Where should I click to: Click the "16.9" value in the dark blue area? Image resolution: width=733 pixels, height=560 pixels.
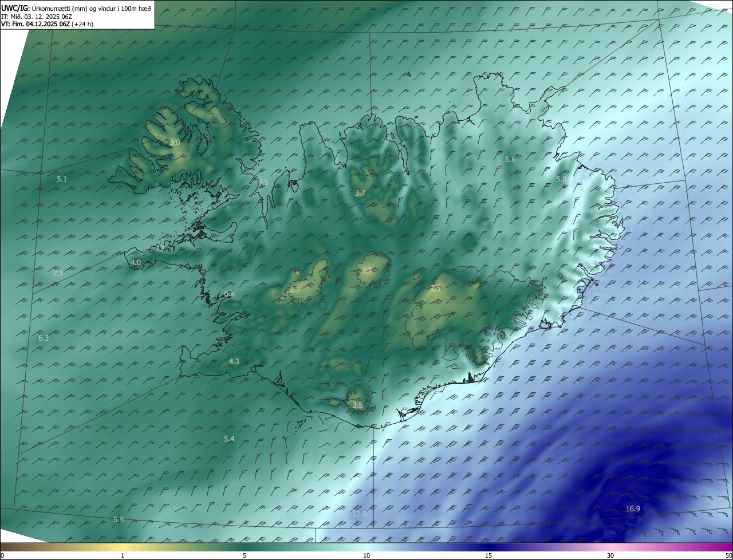pos(633,509)
